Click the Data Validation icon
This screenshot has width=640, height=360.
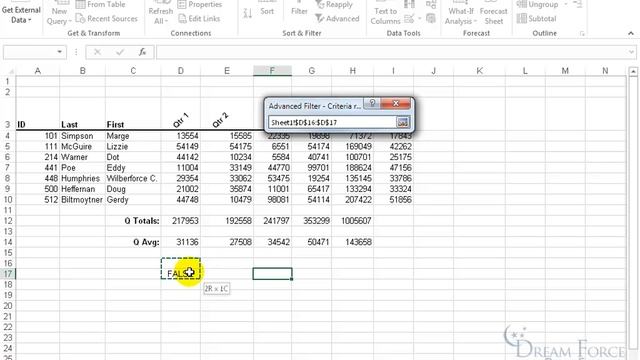click(x=409, y=18)
